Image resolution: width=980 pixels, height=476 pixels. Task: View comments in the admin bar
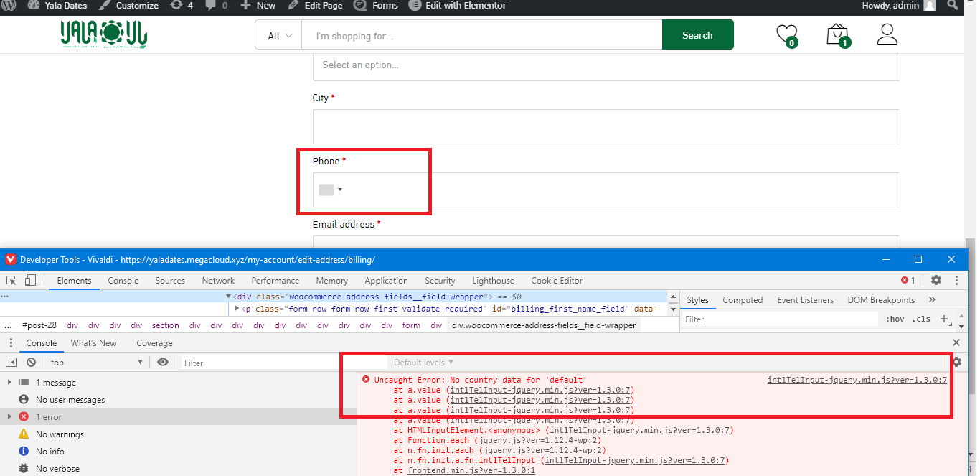[216, 5]
